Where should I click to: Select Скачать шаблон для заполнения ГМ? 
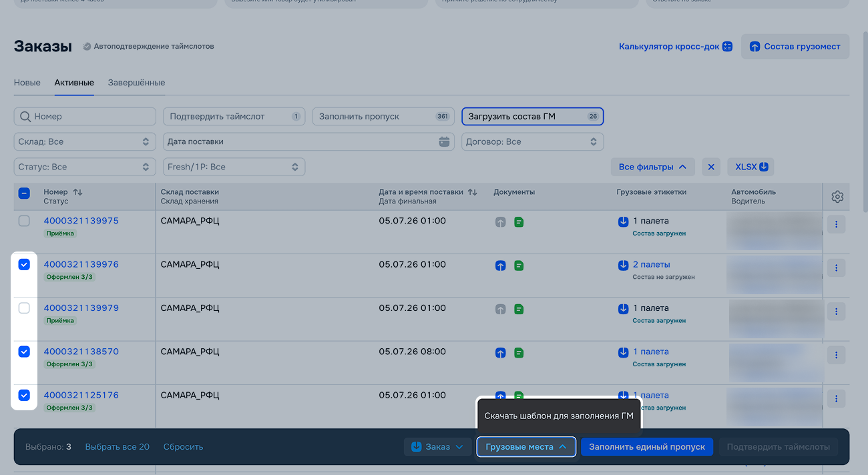pyautogui.click(x=558, y=416)
